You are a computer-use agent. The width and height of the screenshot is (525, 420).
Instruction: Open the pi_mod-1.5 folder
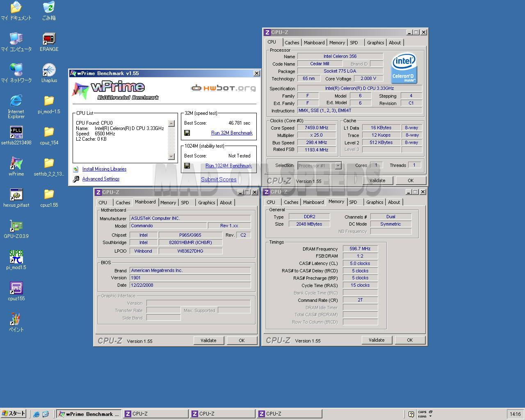[49, 105]
